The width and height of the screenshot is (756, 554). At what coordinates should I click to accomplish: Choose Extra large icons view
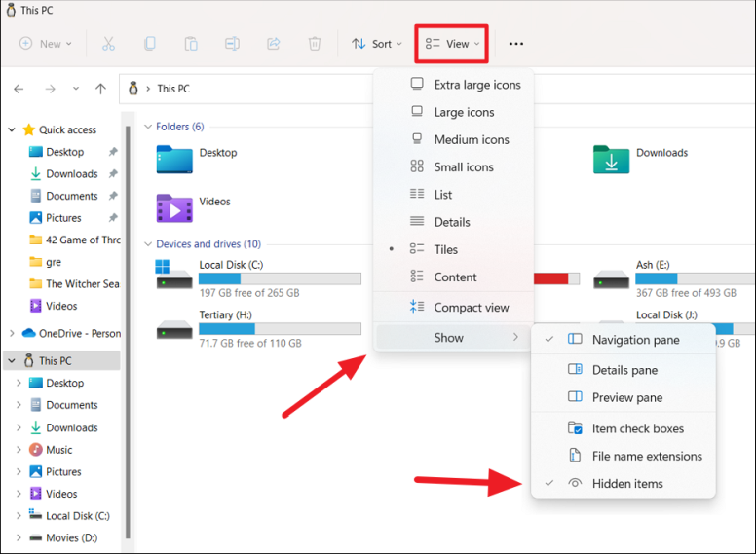pos(453,85)
